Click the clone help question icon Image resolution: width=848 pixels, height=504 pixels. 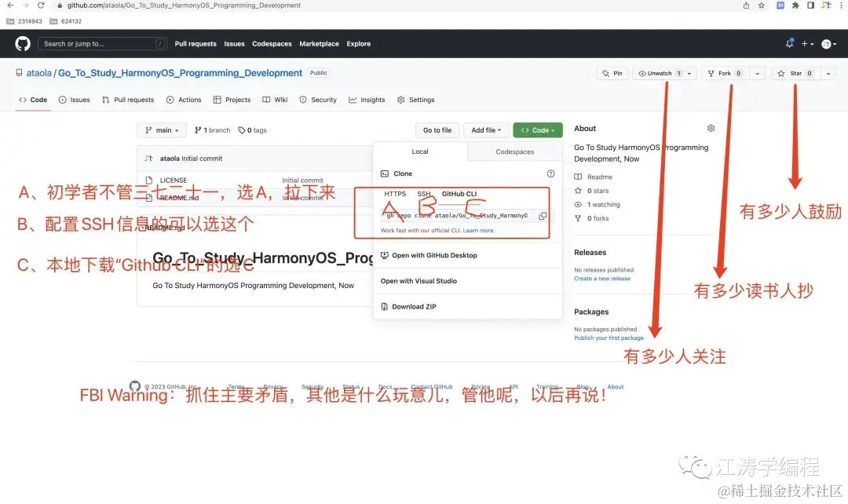point(550,173)
